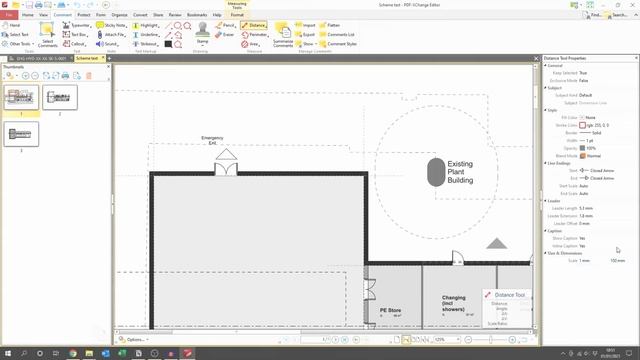This screenshot has height=360, width=640.
Task: Select the black filled rectangle shape tool
Action: tap(168, 44)
